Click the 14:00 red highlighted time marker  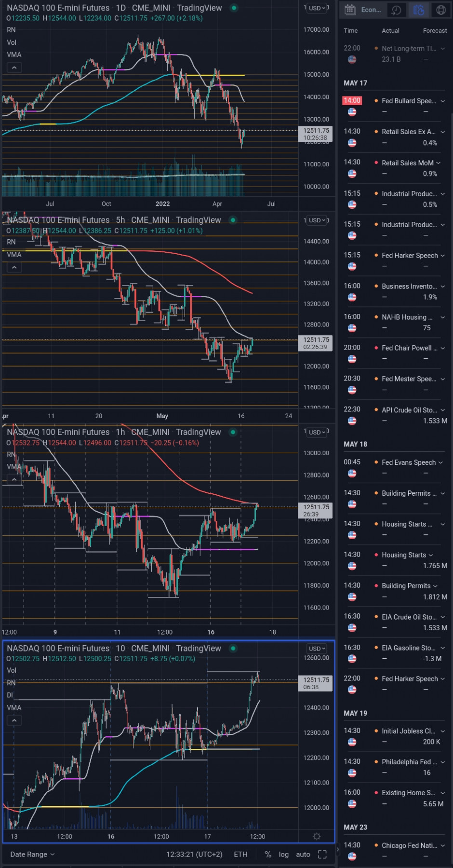[352, 100]
